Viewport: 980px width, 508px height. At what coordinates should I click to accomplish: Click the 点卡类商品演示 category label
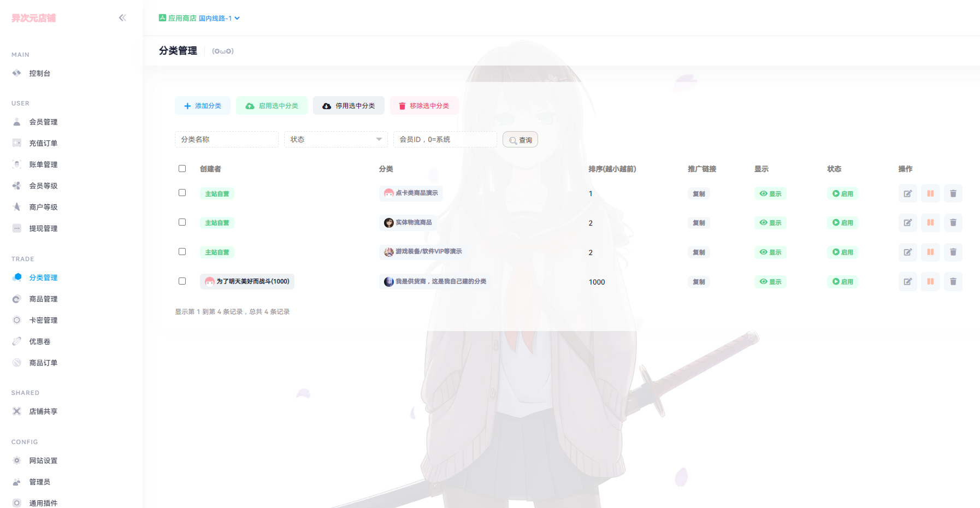coord(411,193)
